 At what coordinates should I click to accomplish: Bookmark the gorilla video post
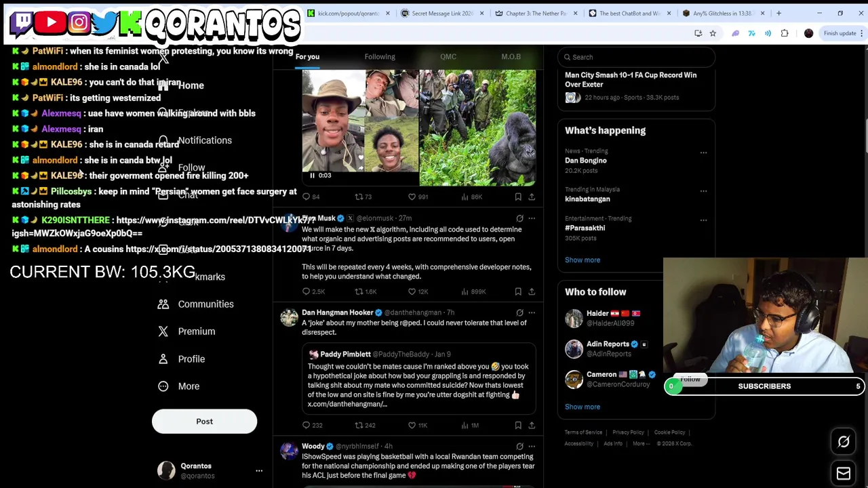point(518,197)
